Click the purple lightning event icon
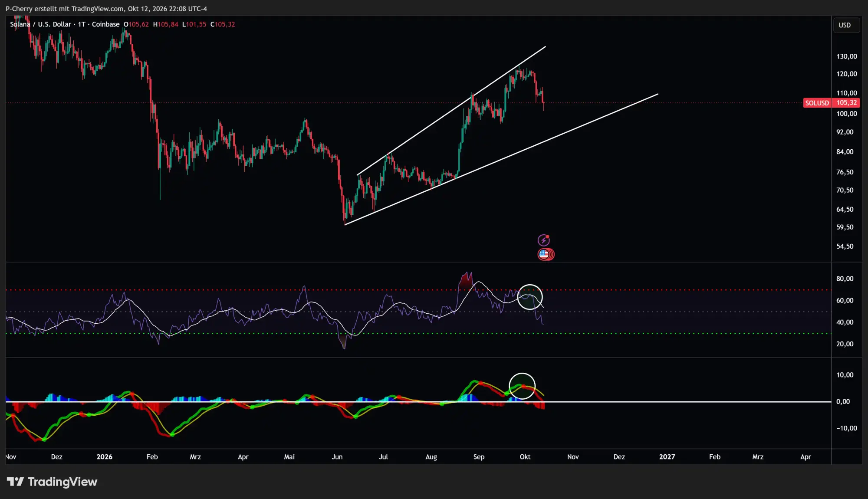Viewport: 868px width, 499px height. (543, 240)
